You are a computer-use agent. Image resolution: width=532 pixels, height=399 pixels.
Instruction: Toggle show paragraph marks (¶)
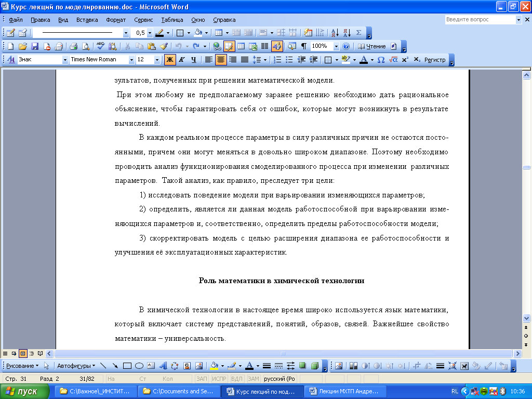(x=303, y=46)
